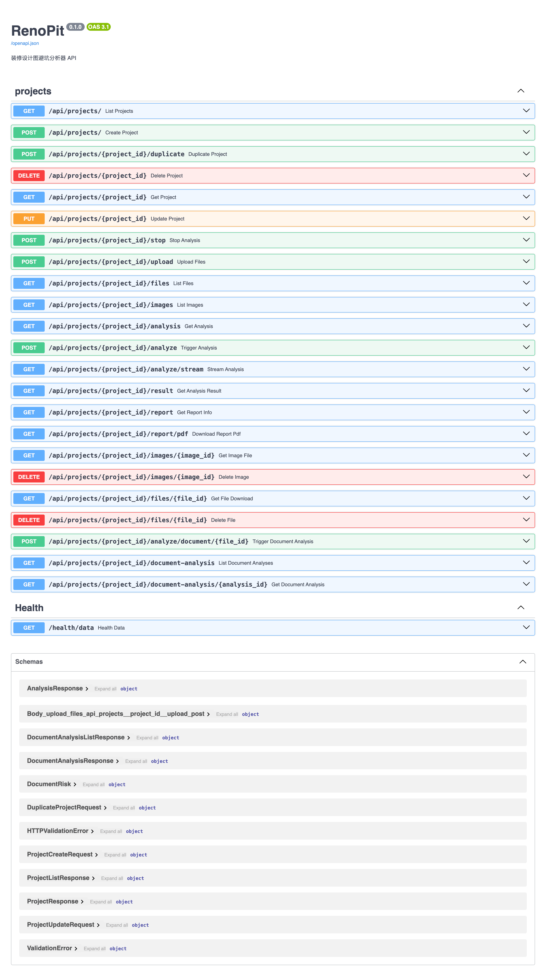Expand the Delete Image row arrow

click(526, 477)
